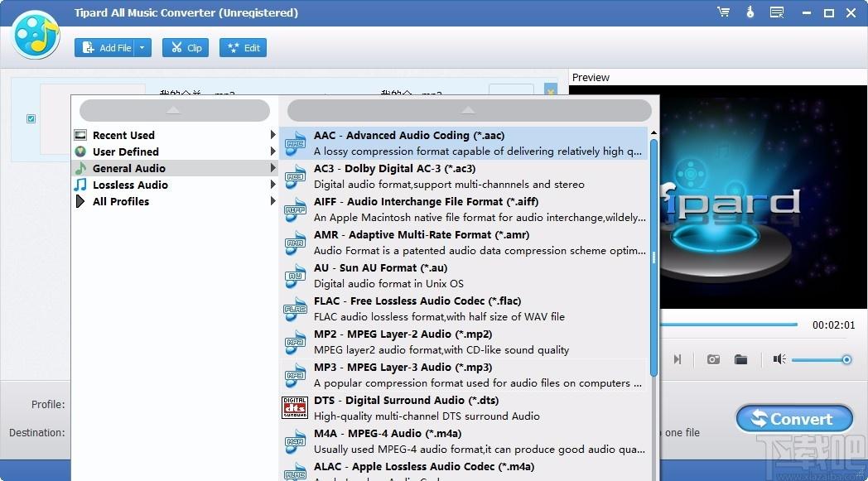Expand the Lossless Audio category
This screenshot has width=868, height=481.
point(174,185)
